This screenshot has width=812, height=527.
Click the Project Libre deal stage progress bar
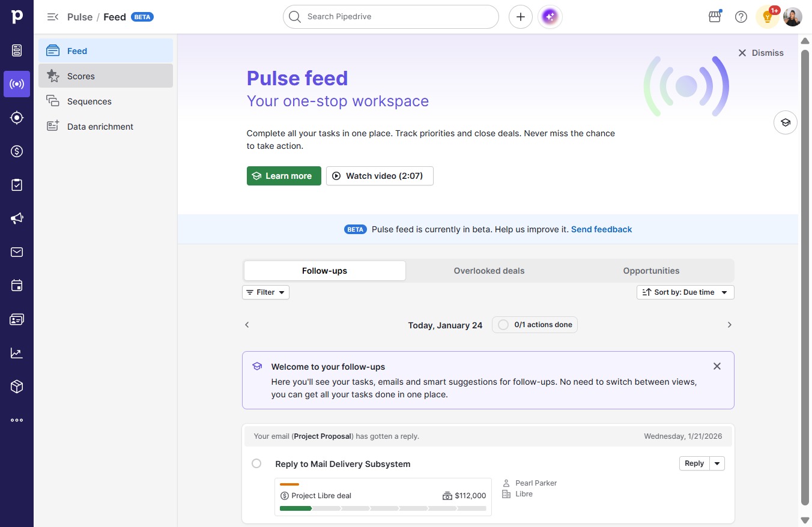pos(383,508)
